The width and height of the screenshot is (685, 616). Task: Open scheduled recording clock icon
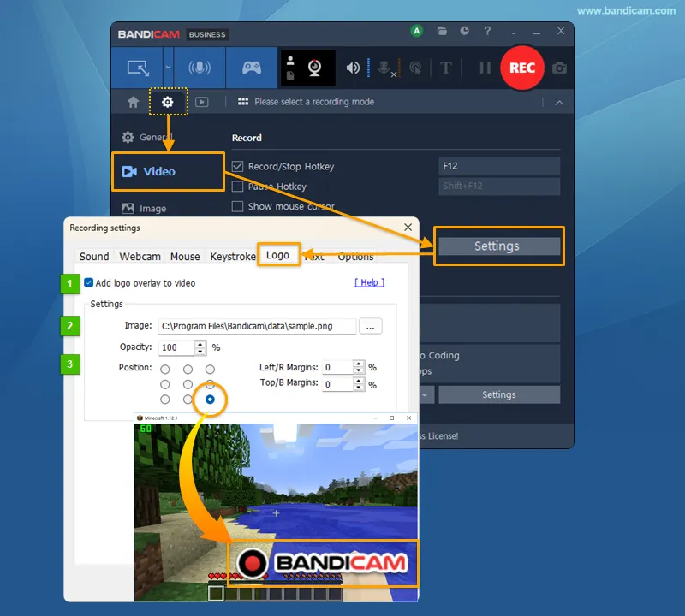[464, 31]
